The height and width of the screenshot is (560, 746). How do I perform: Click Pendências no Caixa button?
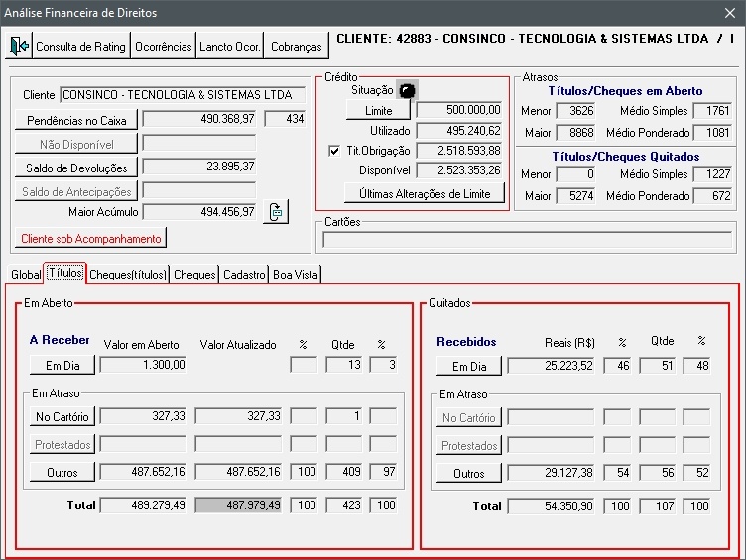(x=76, y=120)
